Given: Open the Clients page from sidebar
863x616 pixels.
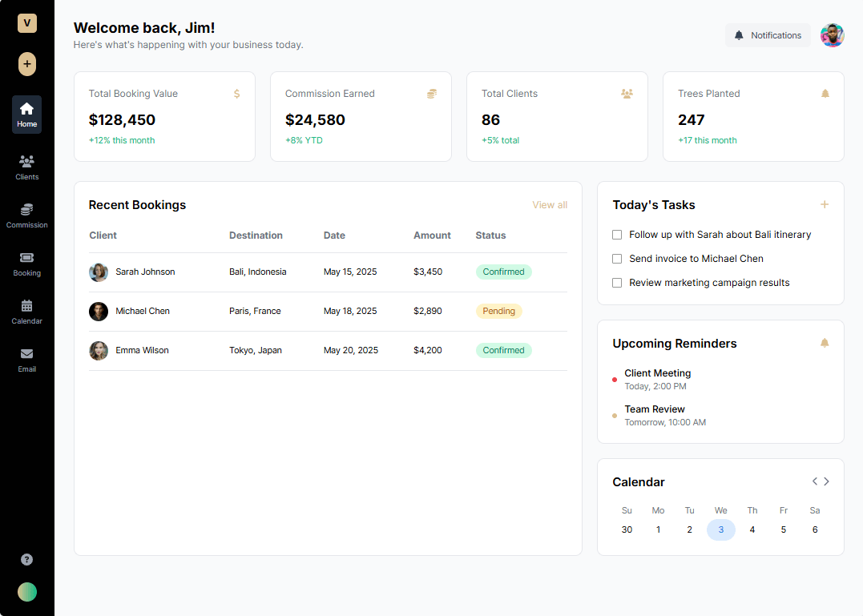Looking at the screenshot, I should tap(26, 167).
